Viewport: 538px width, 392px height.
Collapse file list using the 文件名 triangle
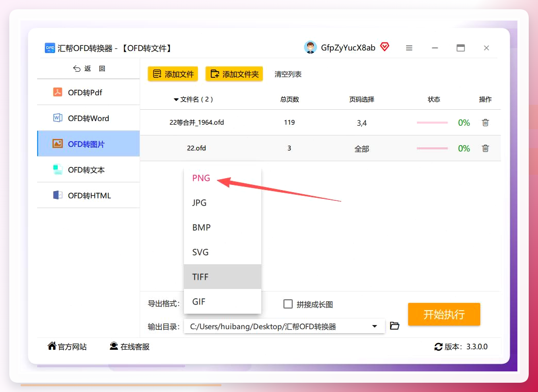click(176, 99)
